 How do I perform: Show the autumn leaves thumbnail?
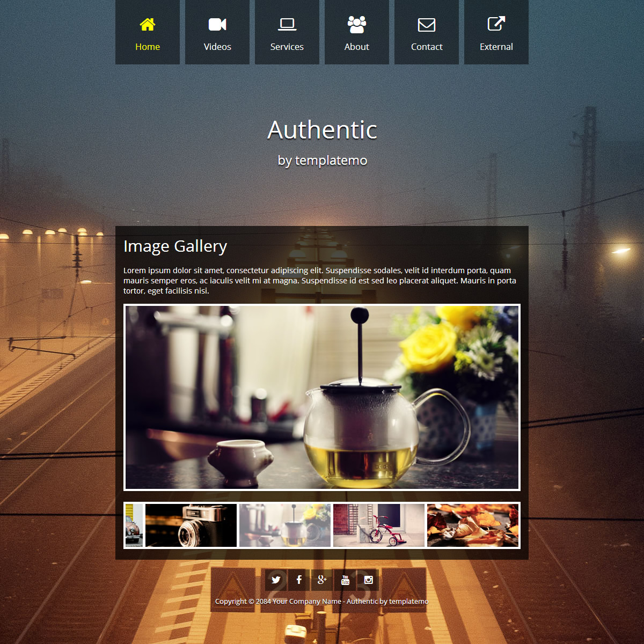(473, 525)
